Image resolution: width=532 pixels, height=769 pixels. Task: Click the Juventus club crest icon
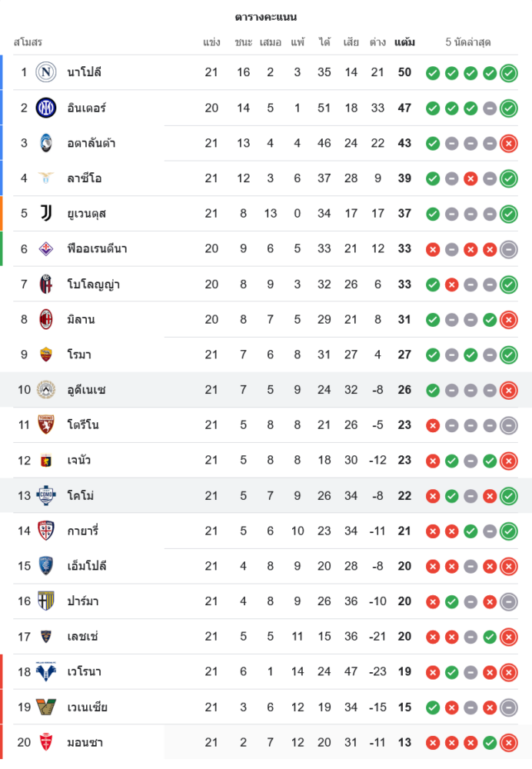point(46,213)
